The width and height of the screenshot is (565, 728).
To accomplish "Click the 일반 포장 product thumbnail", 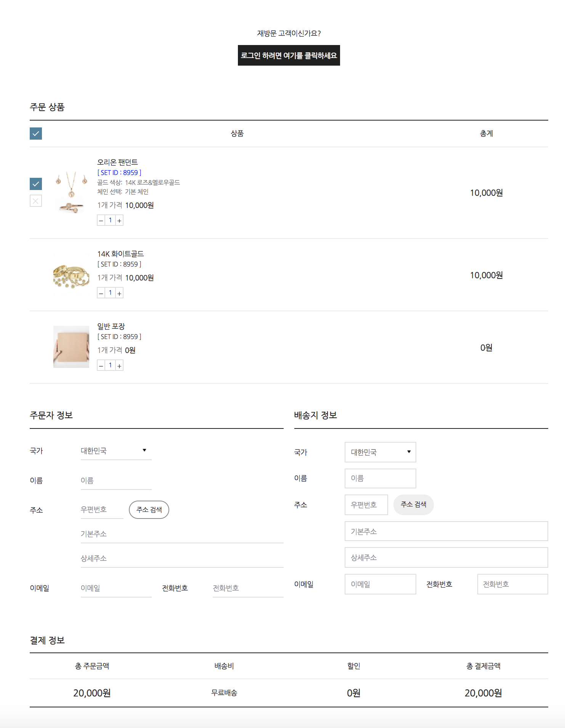I will [71, 347].
